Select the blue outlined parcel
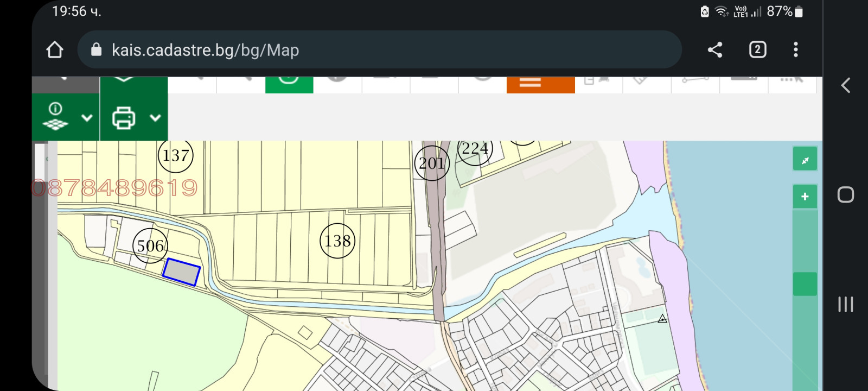This screenshot has width=868, height=391. [x=182, y=272]
